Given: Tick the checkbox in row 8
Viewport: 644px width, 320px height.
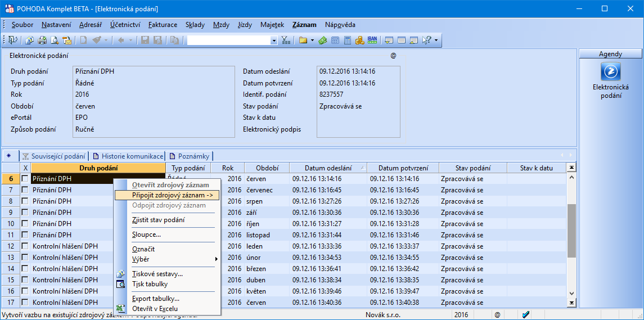Looking at the screenshot, I should coord(25,201).
